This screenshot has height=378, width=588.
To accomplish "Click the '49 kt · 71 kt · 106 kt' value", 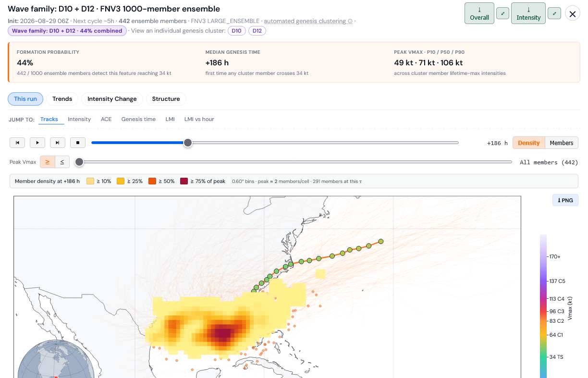I will pyautogui.click(x=429, y=63).
